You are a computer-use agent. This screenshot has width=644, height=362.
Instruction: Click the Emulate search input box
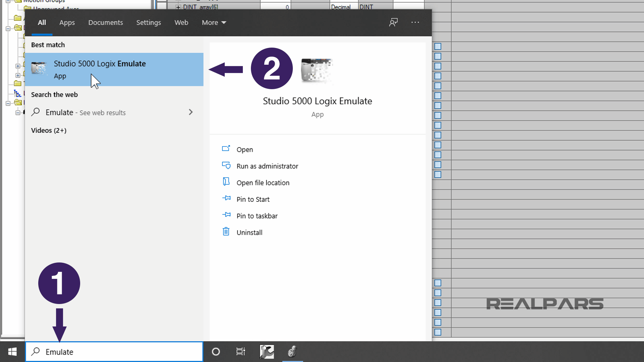pyautogui.click(x=114, y=352)
